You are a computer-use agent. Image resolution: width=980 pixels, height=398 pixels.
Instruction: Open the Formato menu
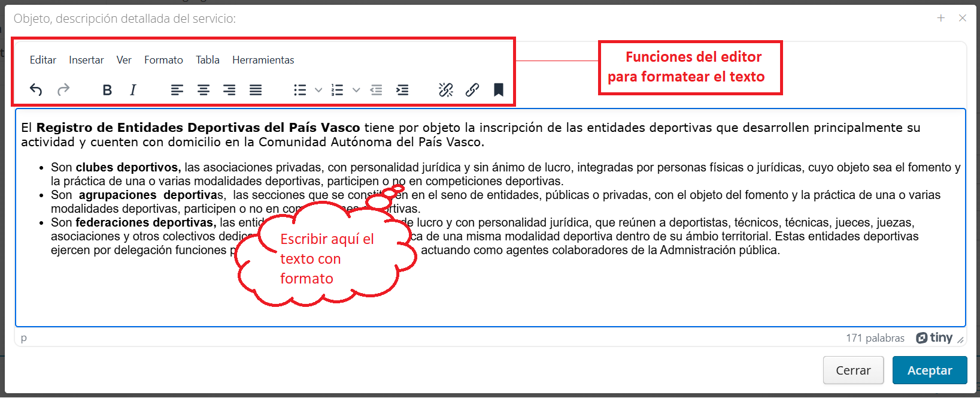(163, 60)
